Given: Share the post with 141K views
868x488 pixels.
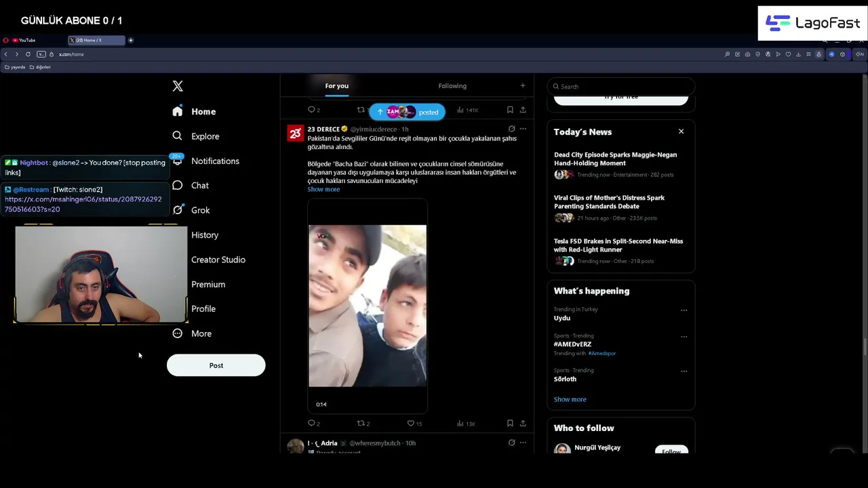Looking at the screenshot, I should [x=523, y=110].
